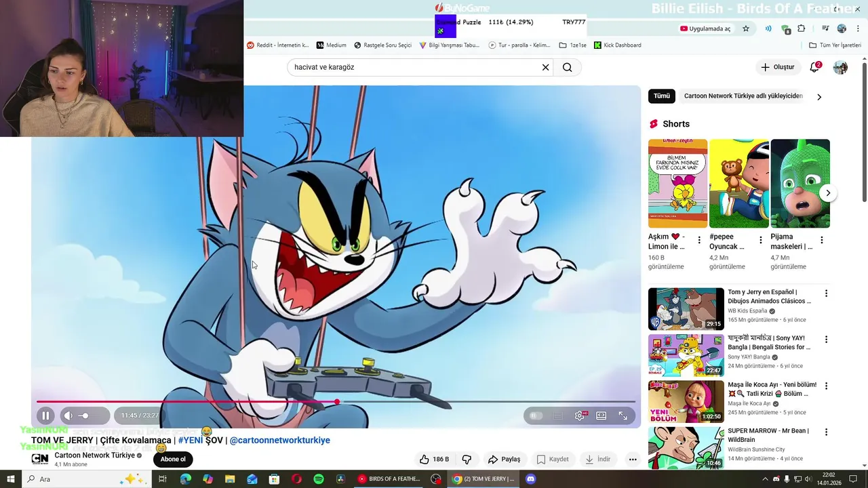This screenshot has height=488, width=868.
Task: Open the Oluştur create menu
Action: pyautogui.click(x=777, y=67)
